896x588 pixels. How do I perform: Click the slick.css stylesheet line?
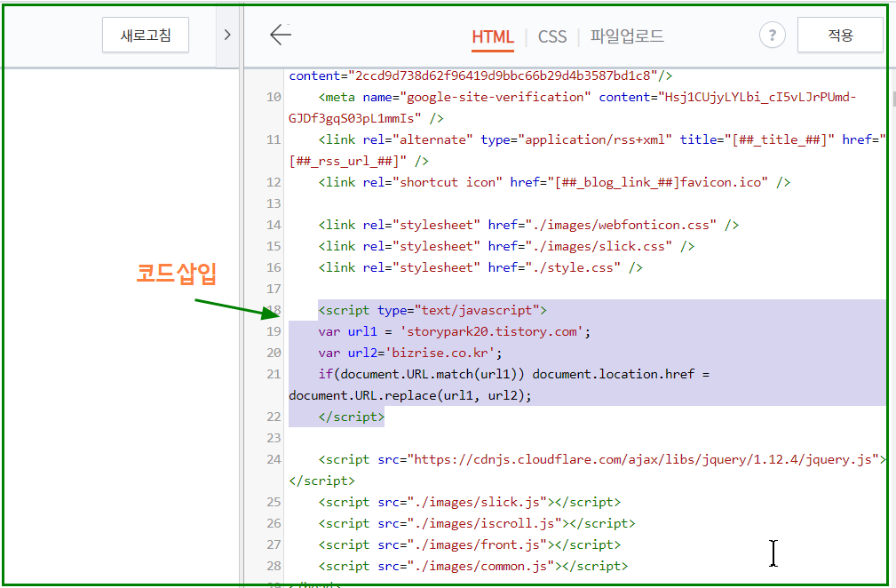506,246
